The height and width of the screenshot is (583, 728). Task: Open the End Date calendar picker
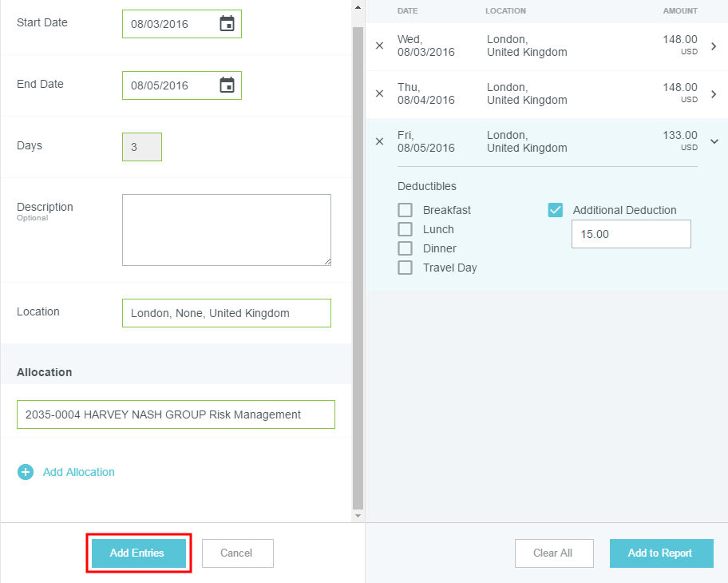click(x=227, y=85)
